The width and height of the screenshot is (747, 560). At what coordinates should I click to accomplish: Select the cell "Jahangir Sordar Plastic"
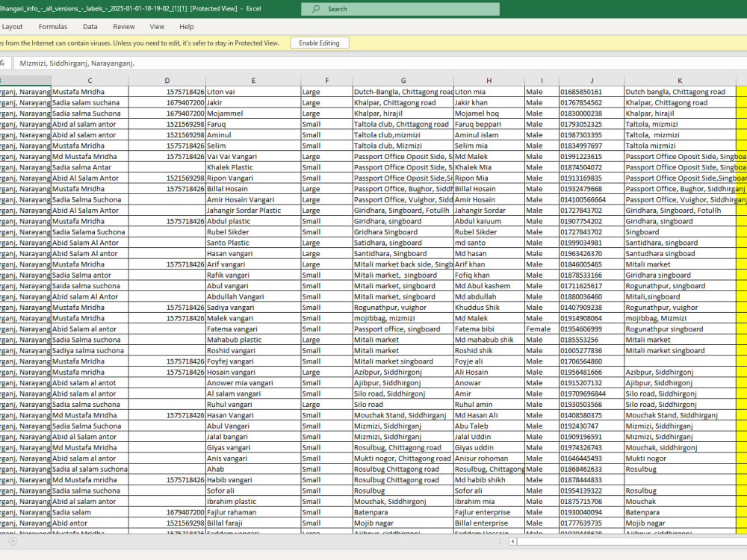253,211
